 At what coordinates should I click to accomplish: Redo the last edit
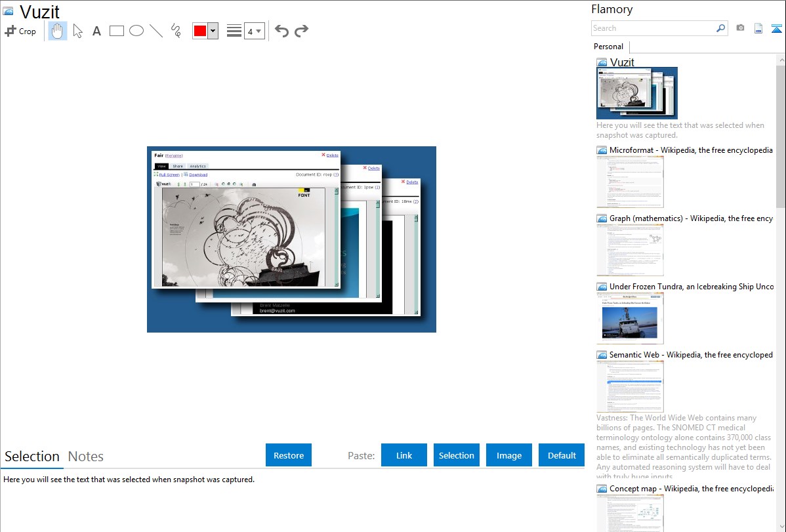[301, 31]
